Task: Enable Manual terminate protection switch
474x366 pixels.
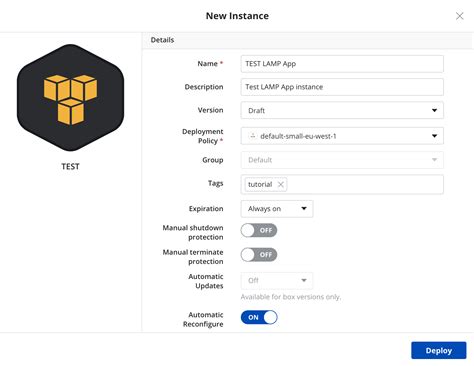Action: (x=259, y=255)
